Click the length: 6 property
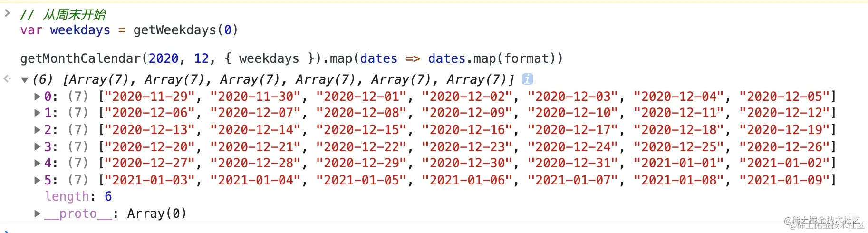 click(x=78, y=196)
